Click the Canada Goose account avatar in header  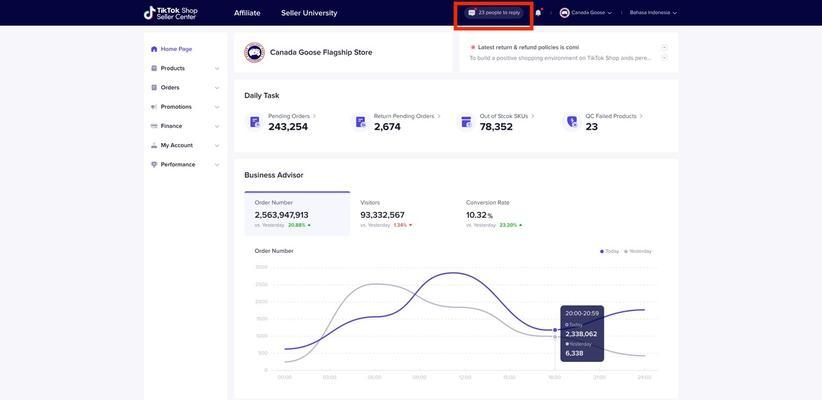click(x=565, y=13)
